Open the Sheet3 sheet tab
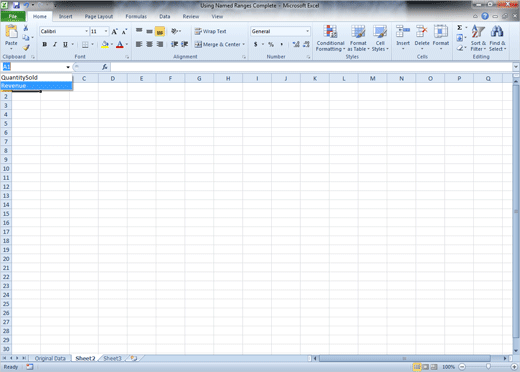The image size is (520, 372). pos(112,358)
